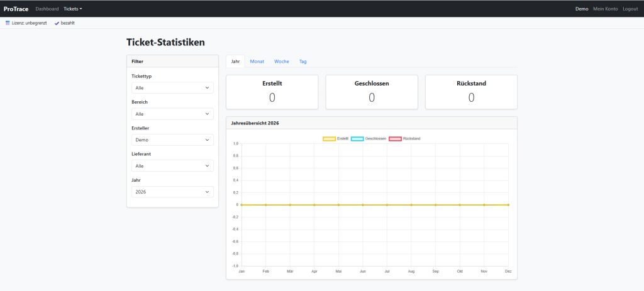Click the license icon next to Lizenz: unbegrenzt
Viewport: 644px width, 291px height.
(8, 23)
